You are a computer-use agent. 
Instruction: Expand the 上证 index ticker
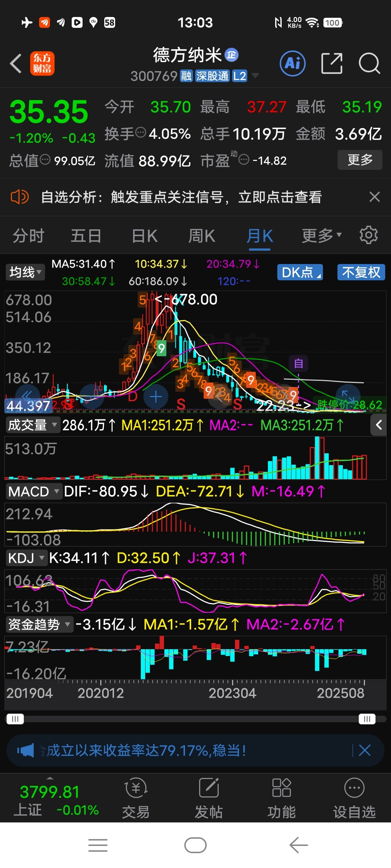coord(56,800)
